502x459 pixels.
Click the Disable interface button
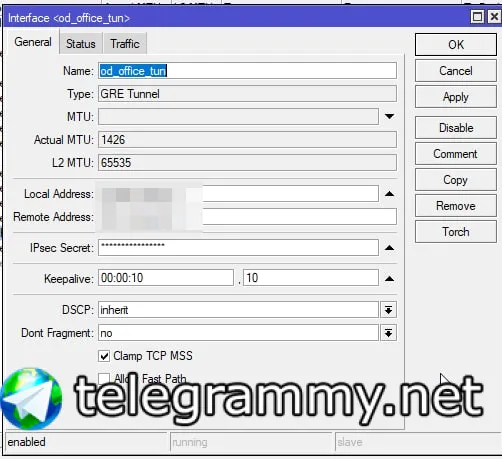coord(456,128)
